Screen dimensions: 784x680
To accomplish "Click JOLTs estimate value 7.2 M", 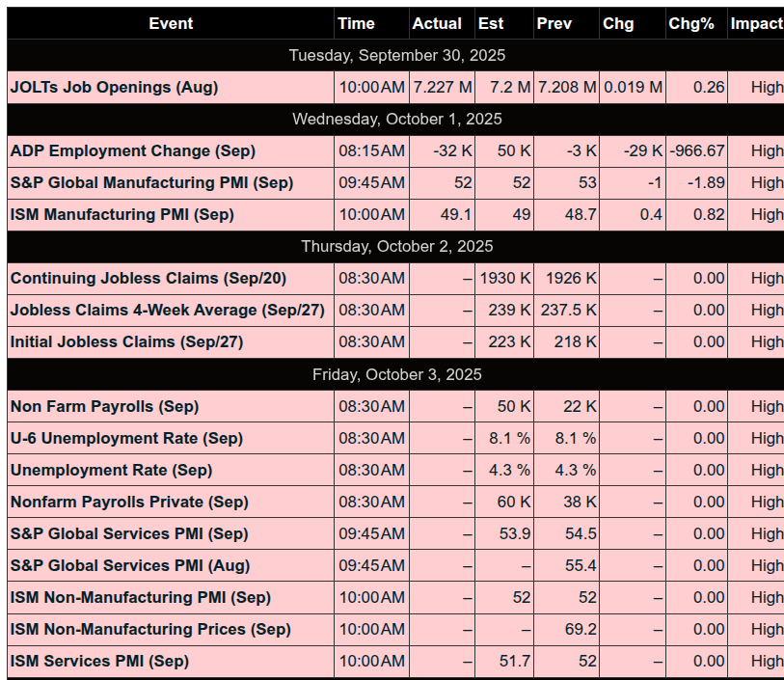I will click(510, 88).
